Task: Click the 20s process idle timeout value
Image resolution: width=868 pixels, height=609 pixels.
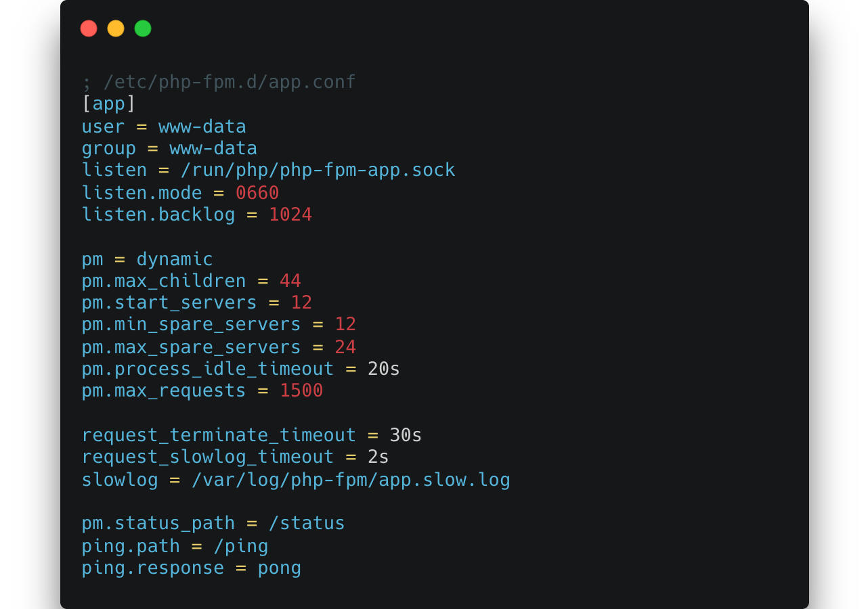Action: pos(384,369)
